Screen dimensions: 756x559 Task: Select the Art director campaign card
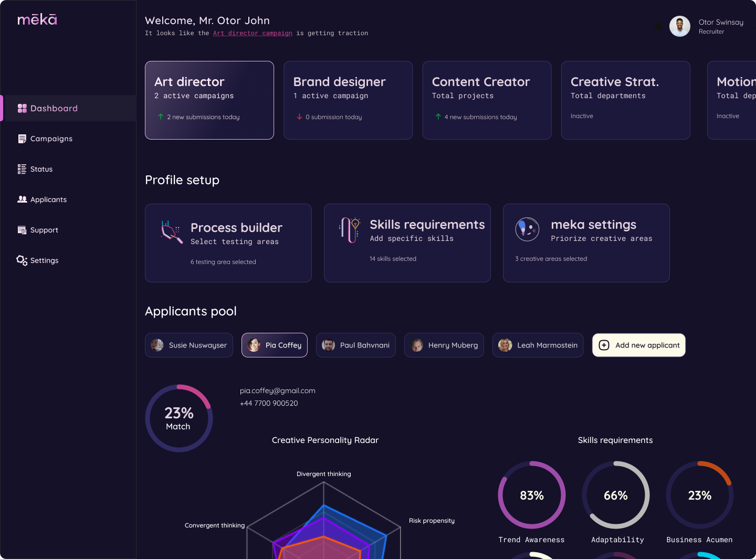tap(209, 100)
